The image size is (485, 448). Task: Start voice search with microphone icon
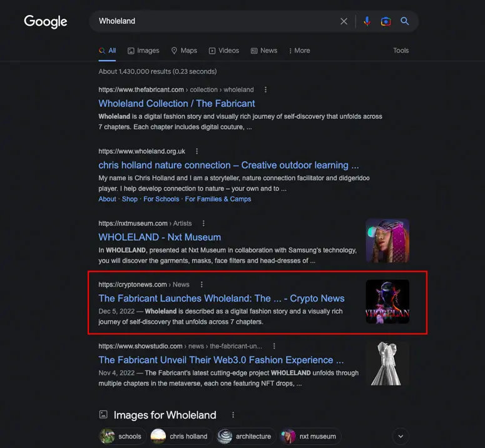(367, 21)
